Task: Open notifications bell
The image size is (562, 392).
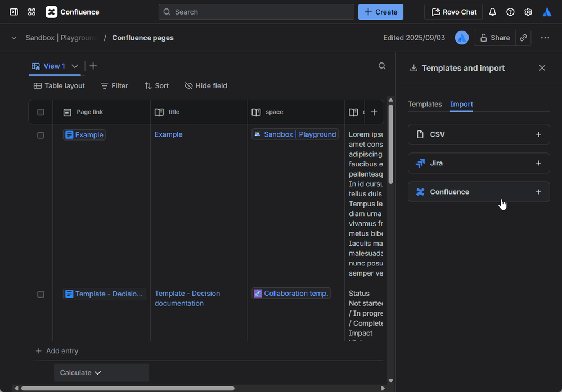Action: point(492,12)
